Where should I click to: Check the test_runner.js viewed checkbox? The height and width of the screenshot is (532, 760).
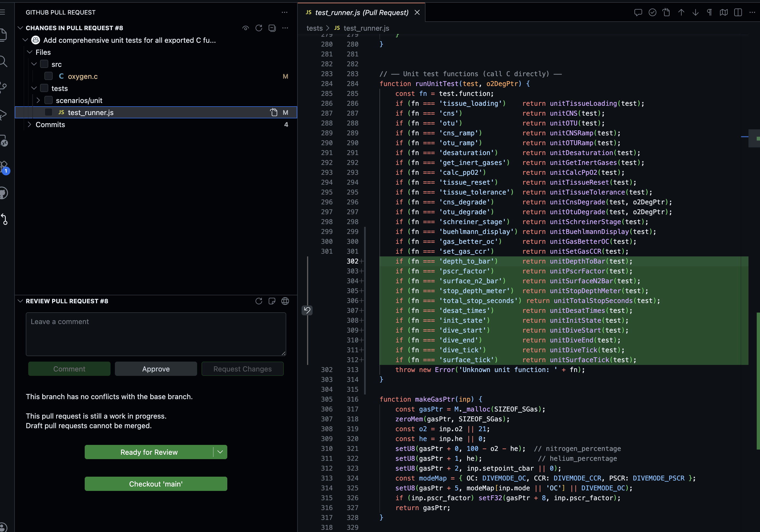pos(48,112)
